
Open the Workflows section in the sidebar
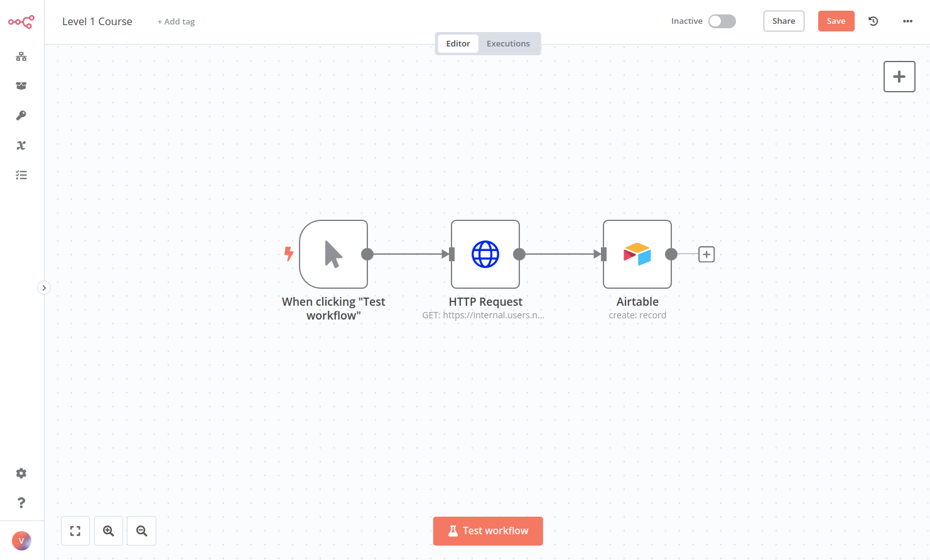pyautogui.click(x=21, y=57)
